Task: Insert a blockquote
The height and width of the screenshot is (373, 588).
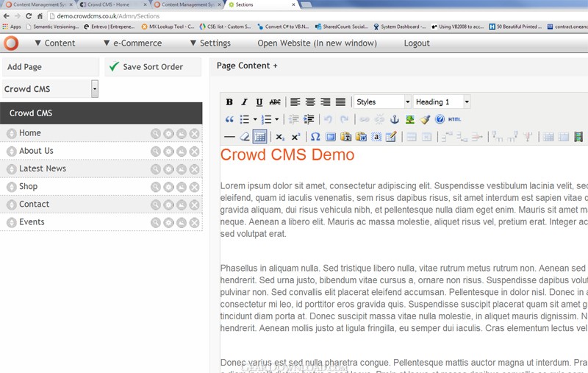Action: (x=229, y=119)
